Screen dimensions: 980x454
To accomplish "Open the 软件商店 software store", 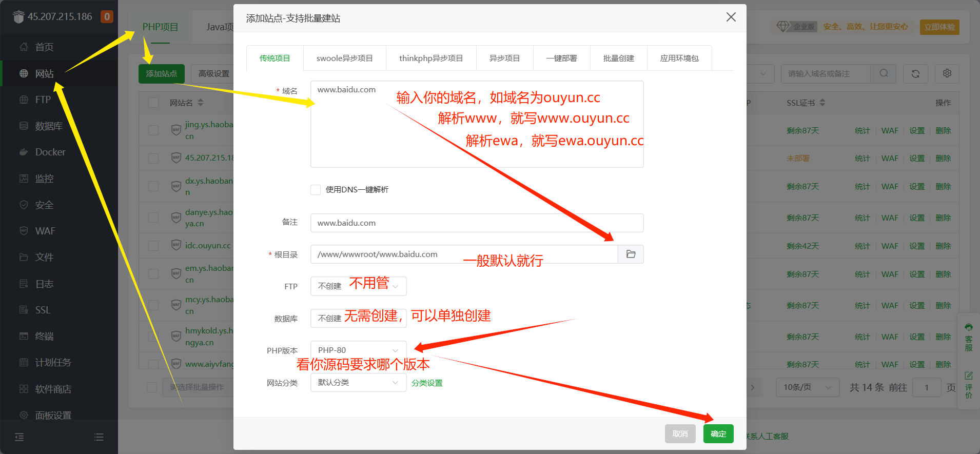I will coord(53,389).
